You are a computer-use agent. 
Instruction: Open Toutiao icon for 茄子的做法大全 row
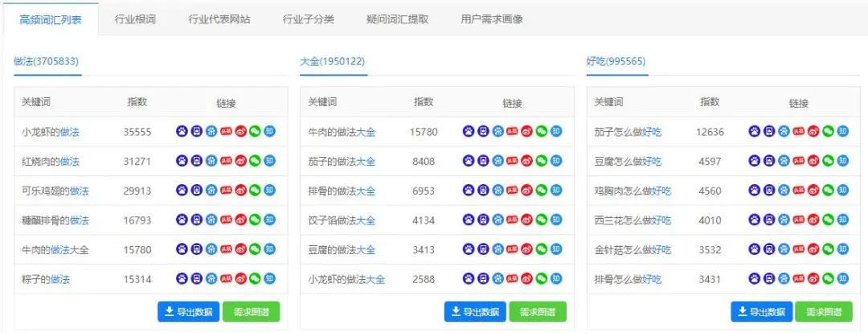513,161
